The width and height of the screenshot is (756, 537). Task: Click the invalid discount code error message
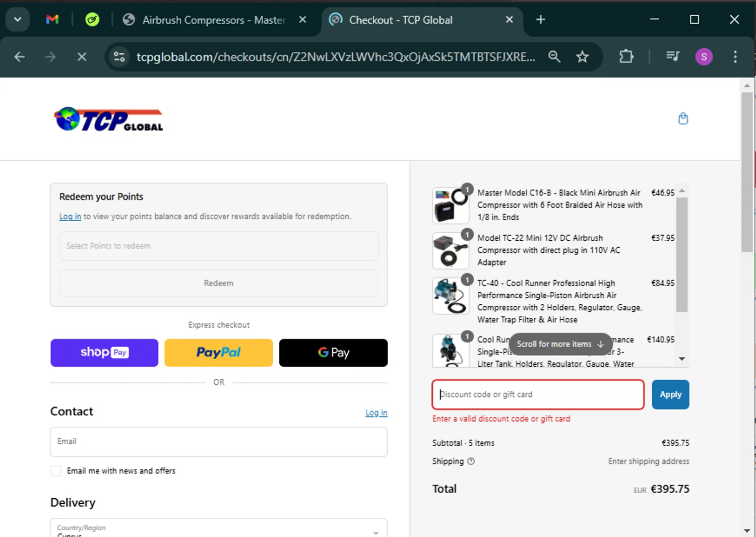point(501,419)
